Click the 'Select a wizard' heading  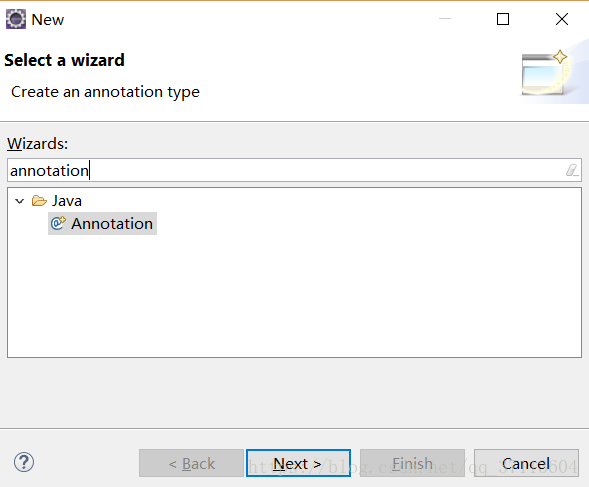point(64,60)
